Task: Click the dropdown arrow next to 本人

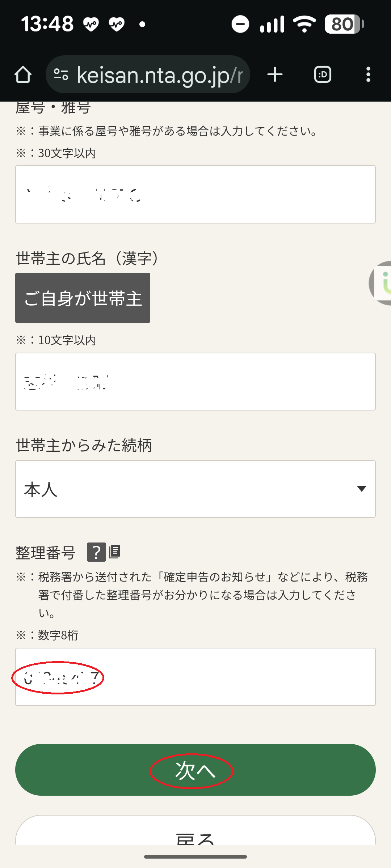Action: click(x=361, y=489)
